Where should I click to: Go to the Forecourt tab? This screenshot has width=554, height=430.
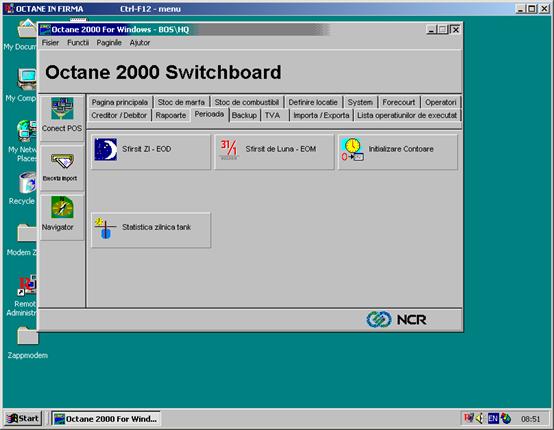(x=399, y=102)
